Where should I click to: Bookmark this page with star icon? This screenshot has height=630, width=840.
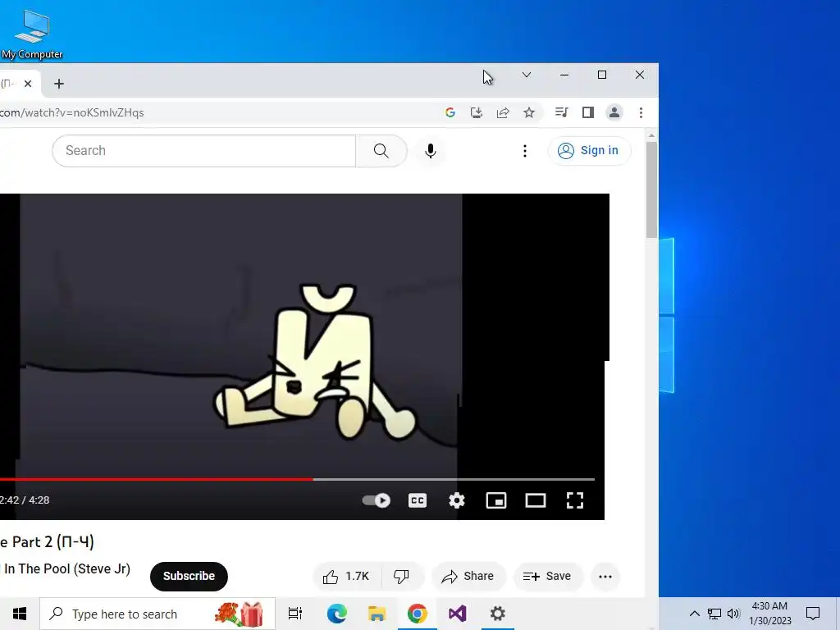tap(529, 112)
